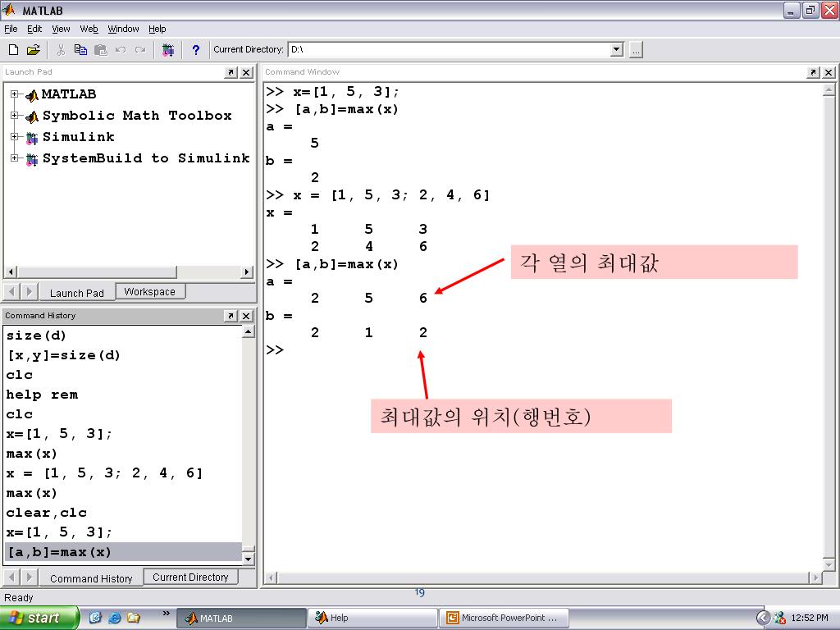Open the Window menu

click(x=123, y=29)
